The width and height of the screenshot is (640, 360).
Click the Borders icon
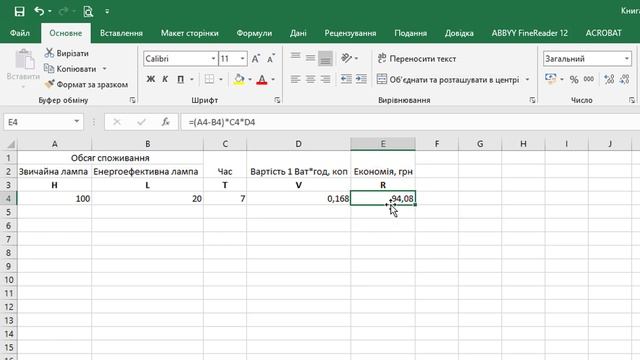209,79
